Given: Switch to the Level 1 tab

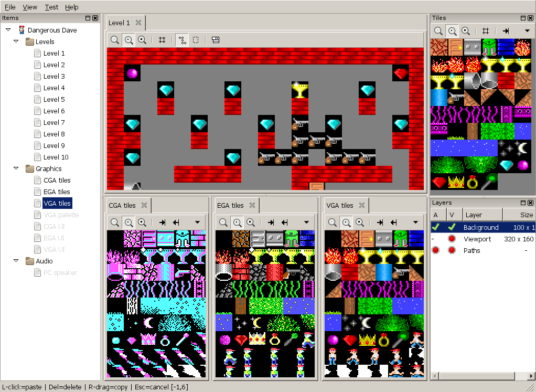Looking at the screenshot, I should pos(119,23).
